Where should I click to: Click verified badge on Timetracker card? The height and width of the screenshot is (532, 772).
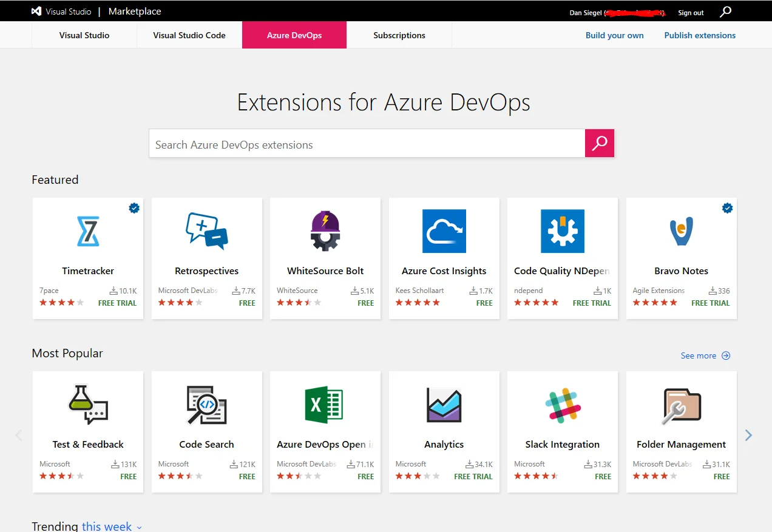point(134,208)
